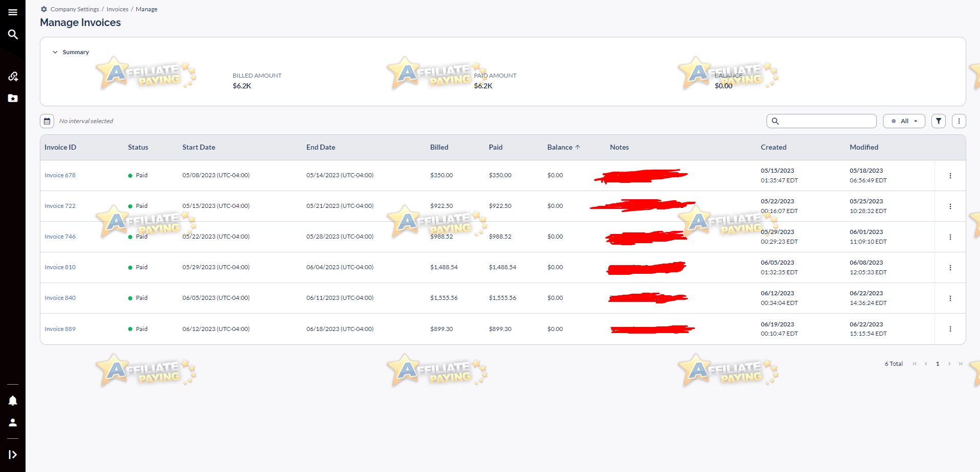
Task: Sort by Balance column
Action: tap(564, 147)
